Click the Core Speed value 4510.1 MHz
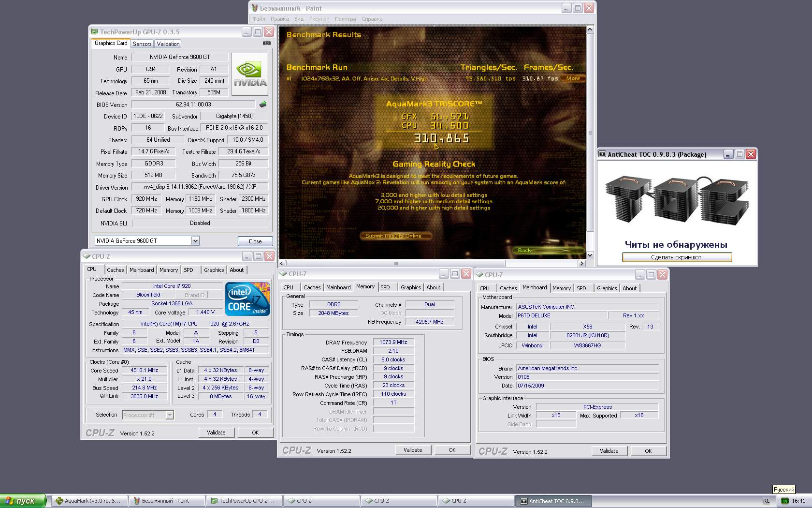 pyautogui.click(x=145, y=370)
